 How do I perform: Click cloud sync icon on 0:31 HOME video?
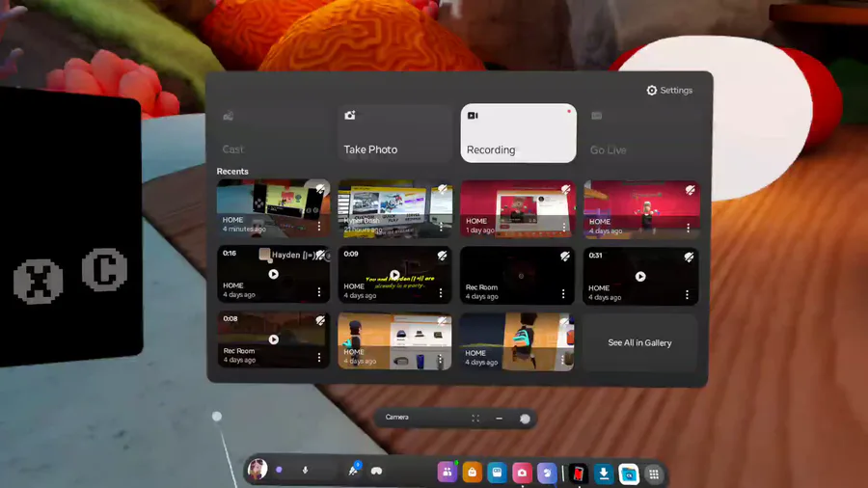[x=690, y=257]
